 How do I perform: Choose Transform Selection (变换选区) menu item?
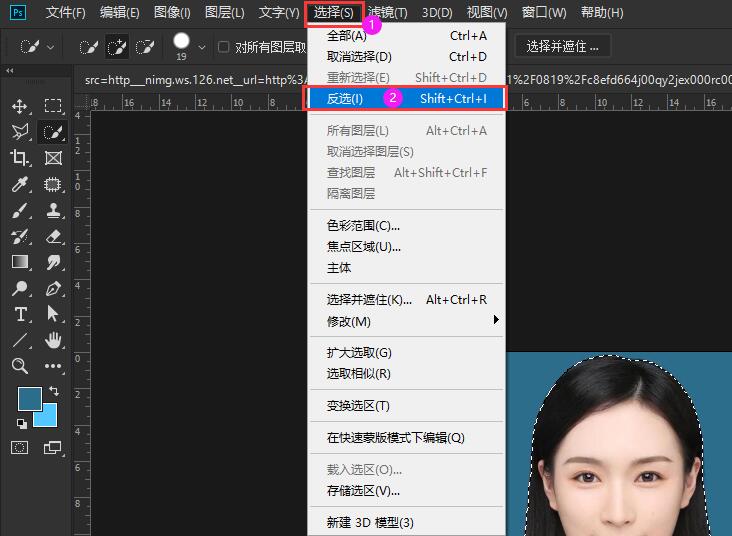click(407, 405)
